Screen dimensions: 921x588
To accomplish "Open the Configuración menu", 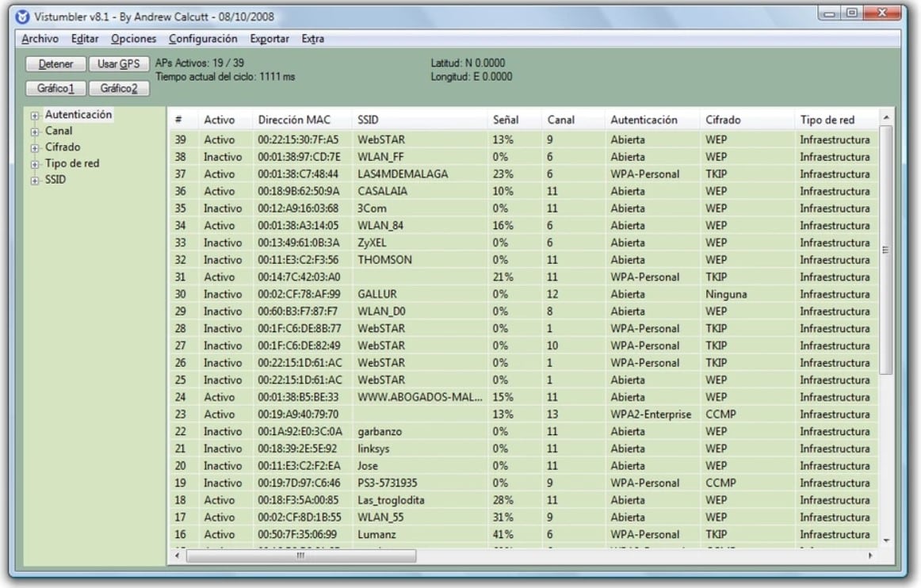I will point(203,39).
